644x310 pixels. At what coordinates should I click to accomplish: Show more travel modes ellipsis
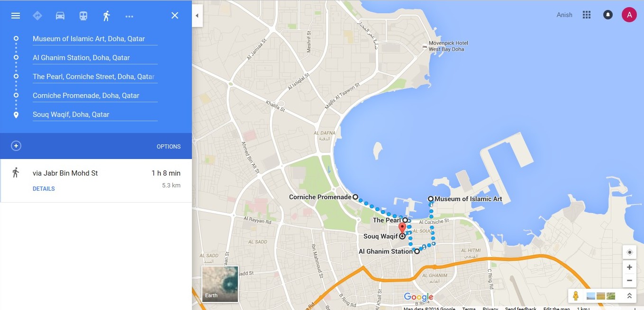point(129,16)
